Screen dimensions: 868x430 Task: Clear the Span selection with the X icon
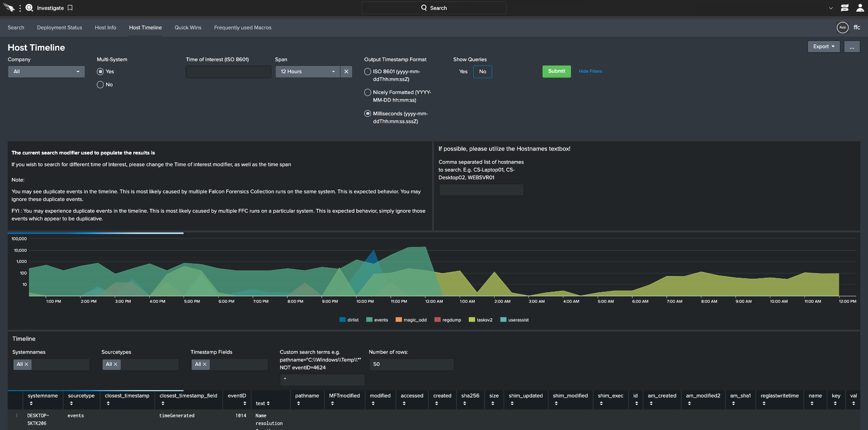click(346, 71)
